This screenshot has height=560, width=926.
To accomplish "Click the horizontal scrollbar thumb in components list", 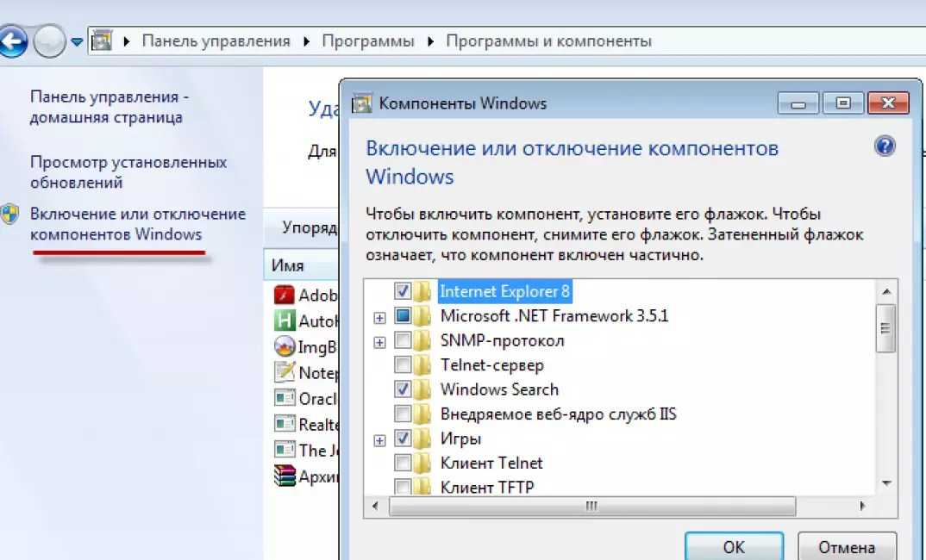I will click(592, 507).
